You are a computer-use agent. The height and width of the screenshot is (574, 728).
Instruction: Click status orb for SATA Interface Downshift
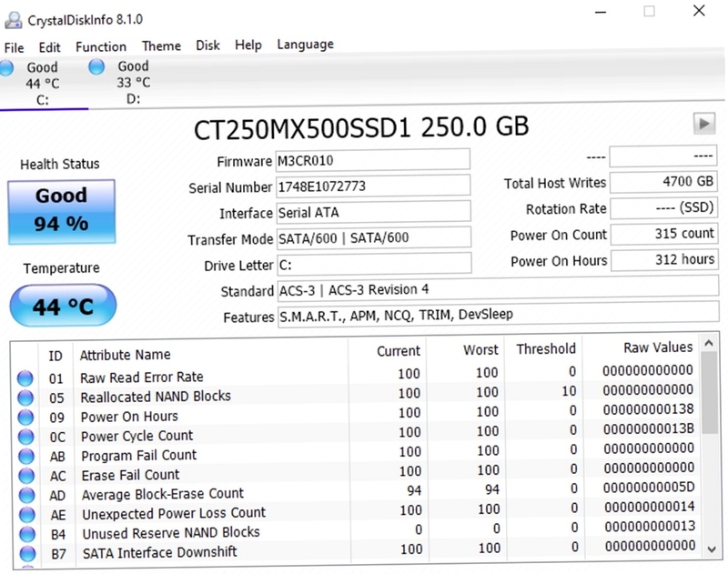[x=27, y=554]
